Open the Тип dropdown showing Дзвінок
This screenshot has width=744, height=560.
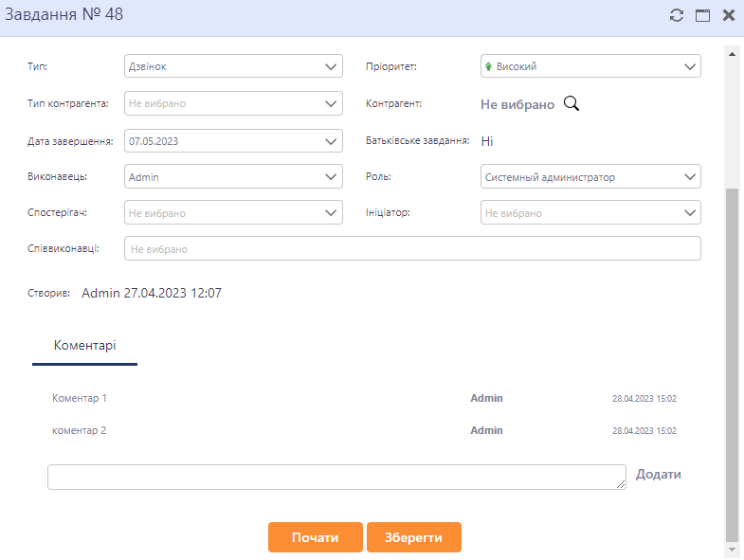point(233,66)
